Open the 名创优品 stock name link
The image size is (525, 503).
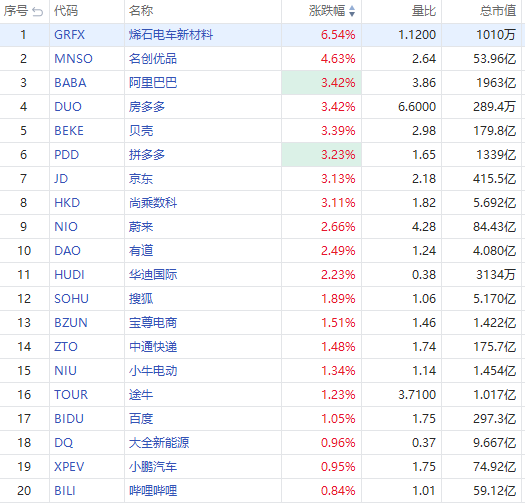[153, 59]
